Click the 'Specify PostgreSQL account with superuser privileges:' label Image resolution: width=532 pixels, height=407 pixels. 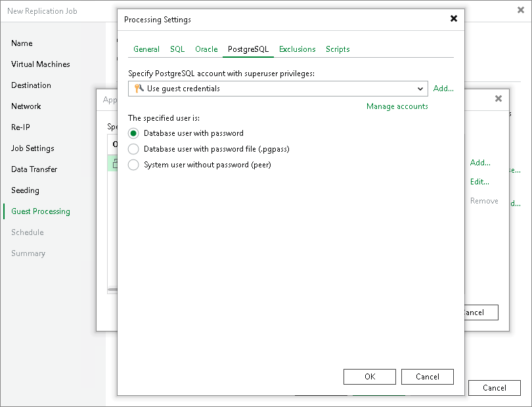[221, 74]
